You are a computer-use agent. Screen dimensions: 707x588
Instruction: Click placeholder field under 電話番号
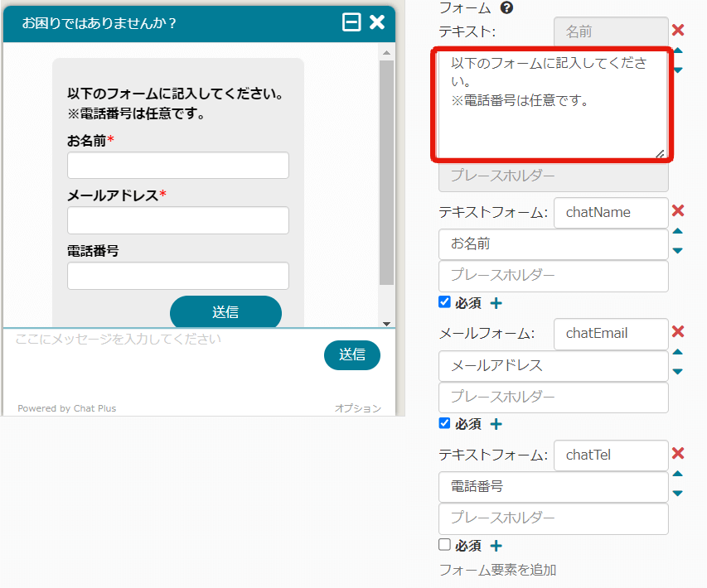coord(553,518)
